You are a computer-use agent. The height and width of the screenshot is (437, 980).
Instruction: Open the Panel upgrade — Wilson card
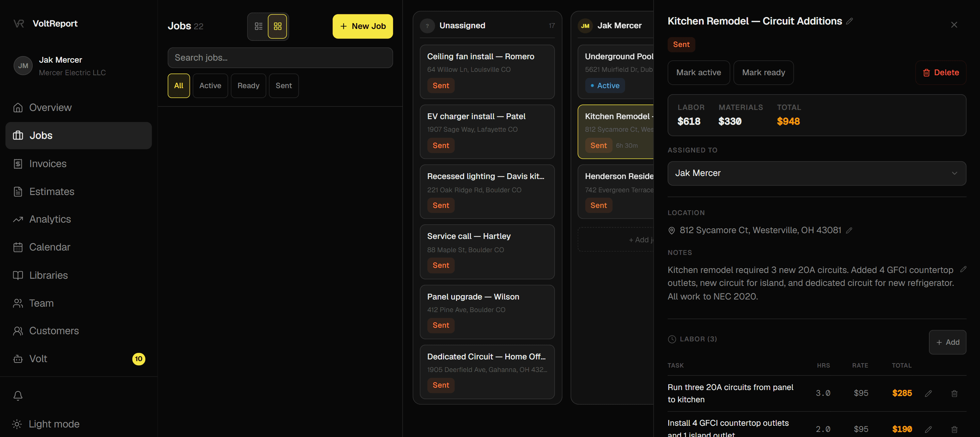[487, 312]
